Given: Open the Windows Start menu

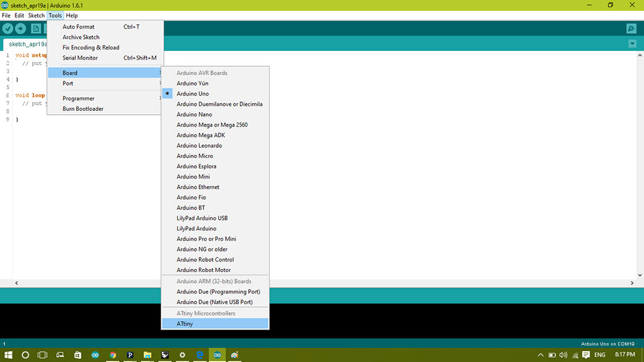Looking at the screenshot, I should (x=8, y=355).
